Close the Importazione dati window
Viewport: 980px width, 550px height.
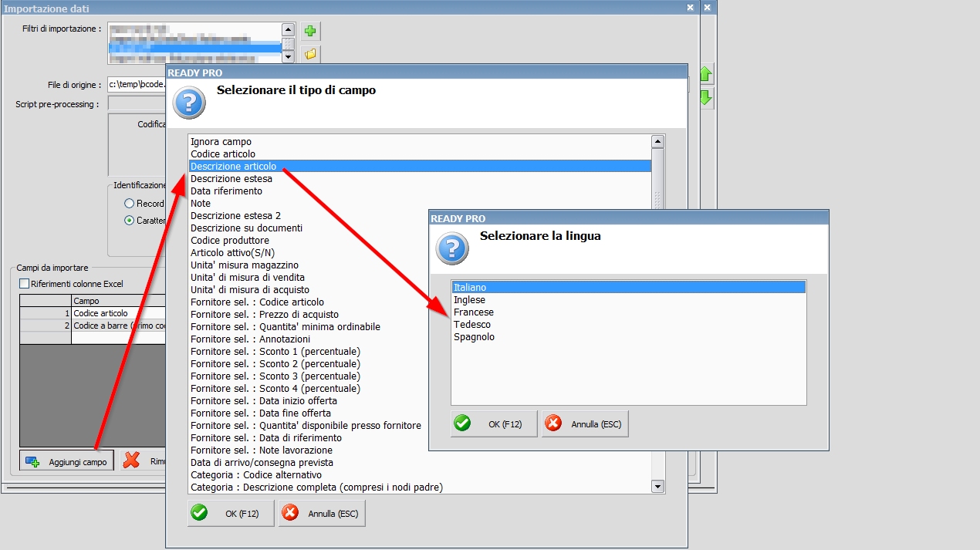coord(691,8)
